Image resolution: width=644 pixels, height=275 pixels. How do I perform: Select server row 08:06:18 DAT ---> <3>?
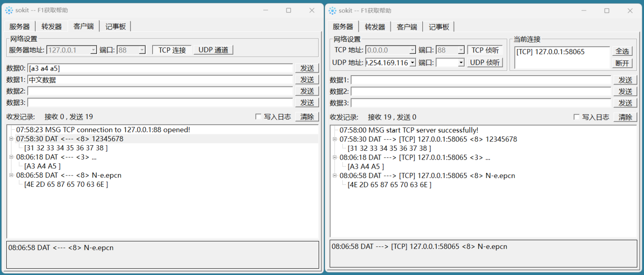tap(415, 157)
